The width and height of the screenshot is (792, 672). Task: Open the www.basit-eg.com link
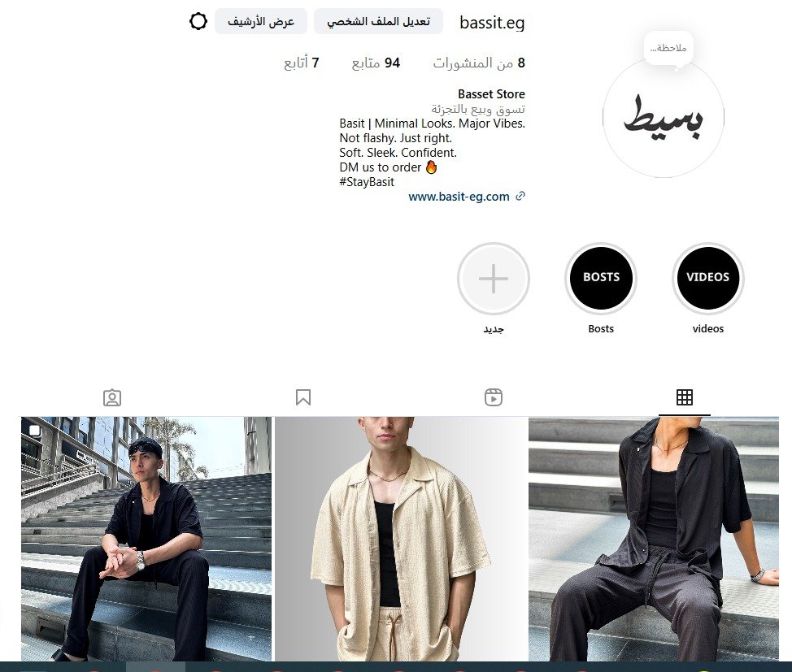coord(459,197)
